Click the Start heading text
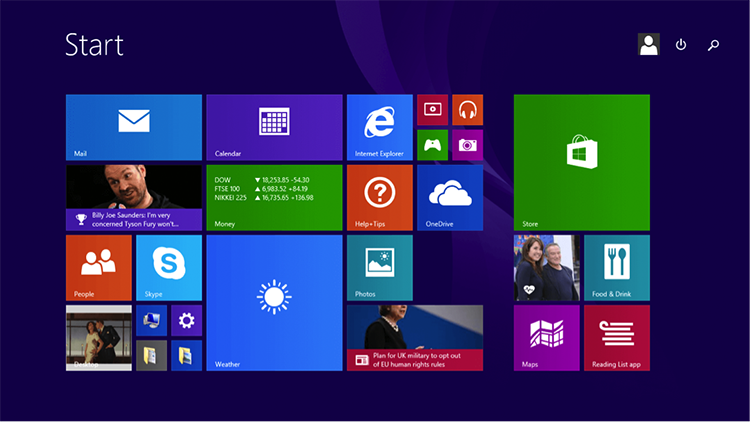750x422 pixels. (94, 44)
